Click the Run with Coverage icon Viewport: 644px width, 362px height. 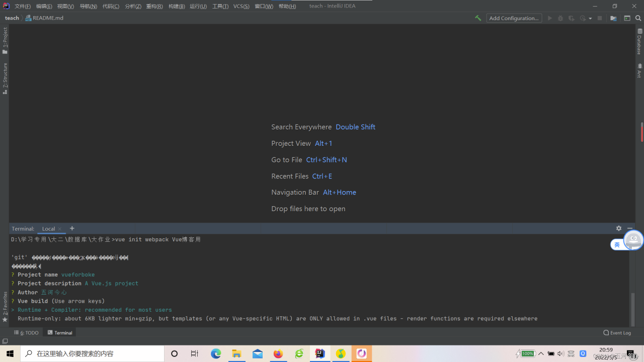pyautogui.click(x=572, y=18)
